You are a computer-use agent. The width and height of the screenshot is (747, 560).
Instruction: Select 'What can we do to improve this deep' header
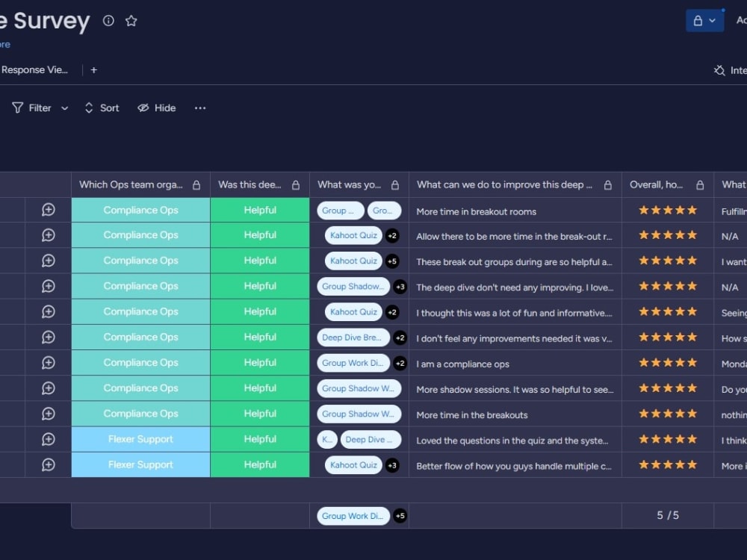point(515,184)
